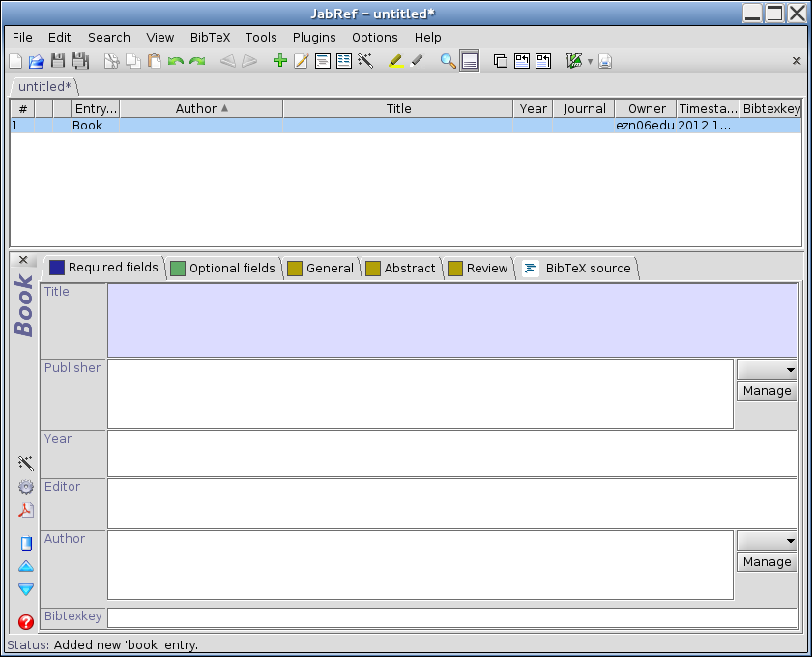Image resolution: width=812 pixels, height=657 pixels.
Task: Open the Publisher field dropdown
Action: coord(767,369)
